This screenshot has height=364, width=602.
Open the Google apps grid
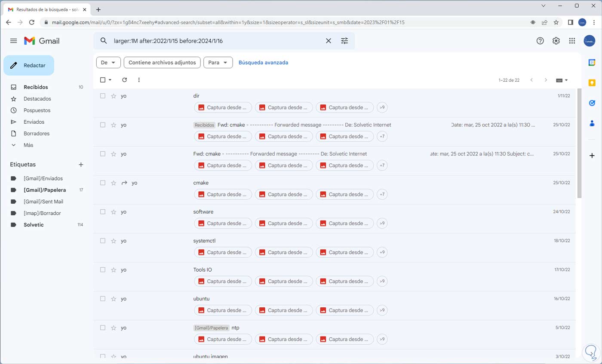pos(572,41)
